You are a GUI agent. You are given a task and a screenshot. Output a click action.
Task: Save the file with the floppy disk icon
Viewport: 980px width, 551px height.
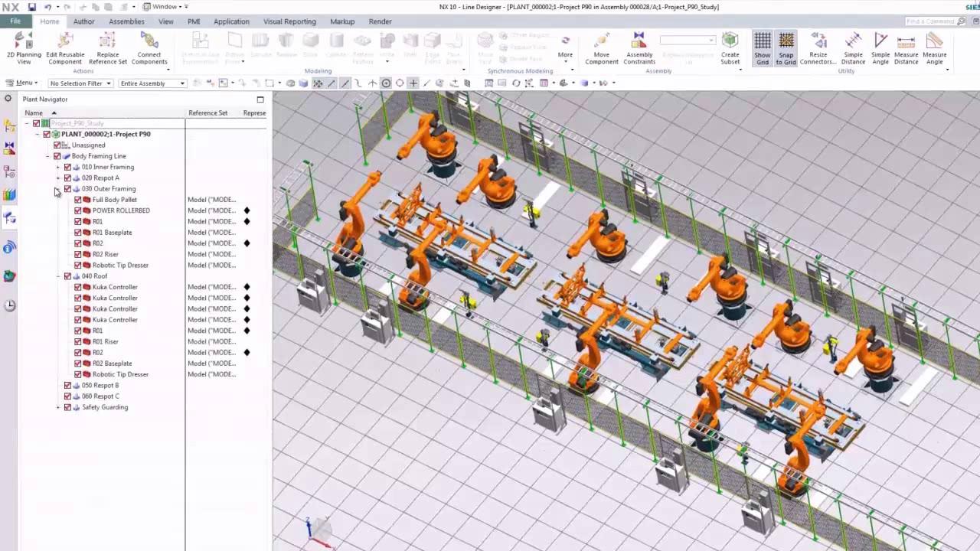(31, 7)
